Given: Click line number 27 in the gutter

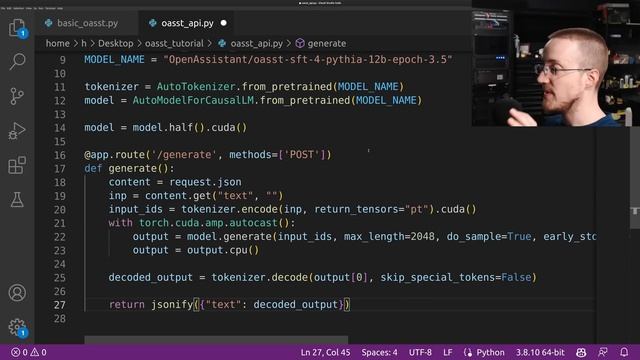Looking at the screenshot, I should [60, 305].
